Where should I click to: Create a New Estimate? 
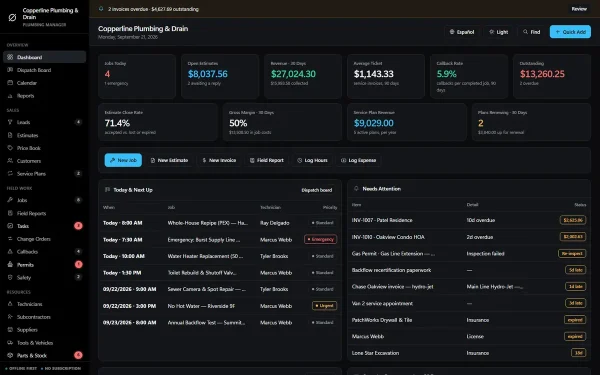[x=170, y=160]
